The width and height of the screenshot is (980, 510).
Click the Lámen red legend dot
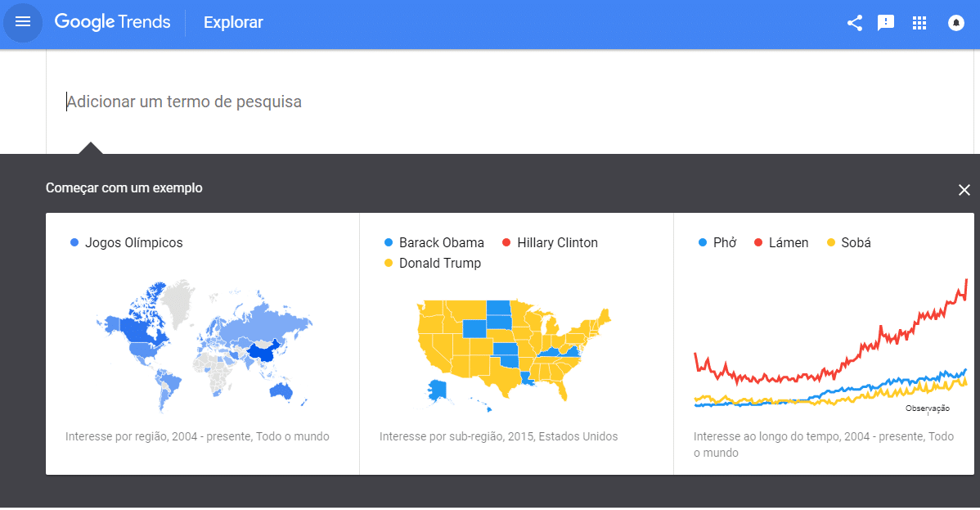(x=758, y=243)
